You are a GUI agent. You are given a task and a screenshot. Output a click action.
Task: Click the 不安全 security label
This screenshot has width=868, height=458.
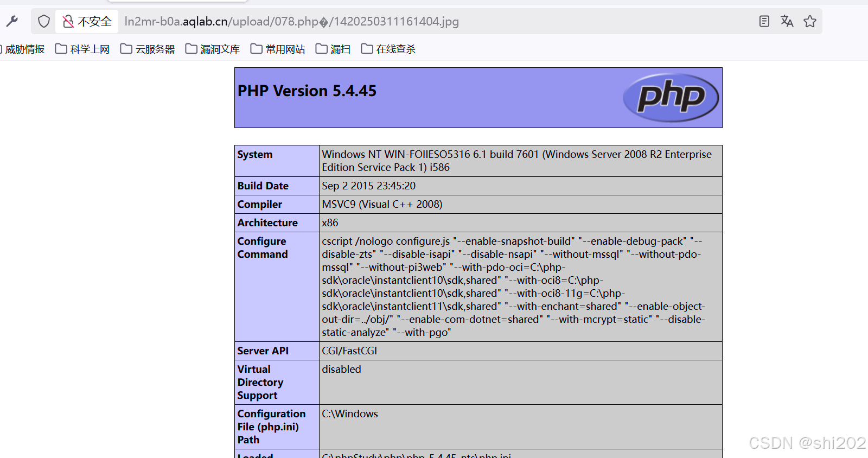tap(94, 21)
